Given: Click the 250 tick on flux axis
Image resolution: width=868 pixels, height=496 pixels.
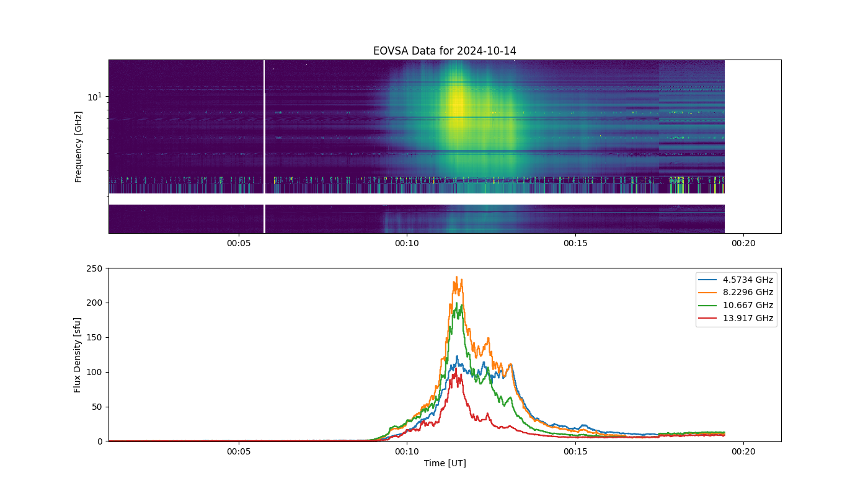Looking at the screenshot, I should coord(95,268).
